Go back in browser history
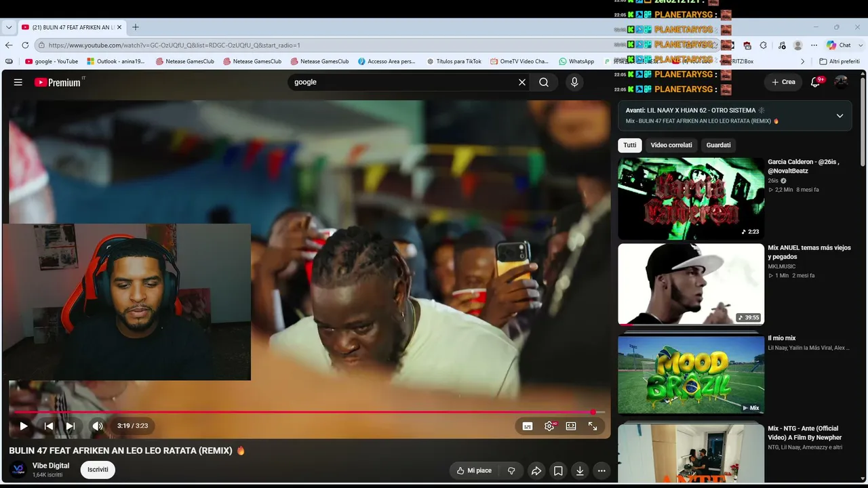The height and width of the screenshot is (488, 868). [9, 45]
